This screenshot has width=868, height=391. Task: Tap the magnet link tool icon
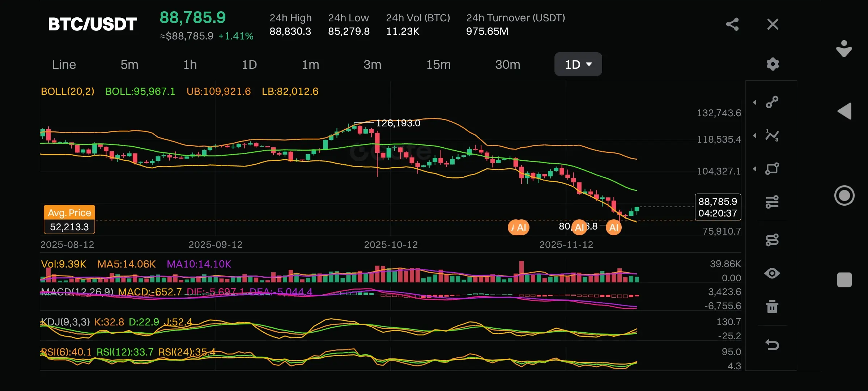point(772,240)
